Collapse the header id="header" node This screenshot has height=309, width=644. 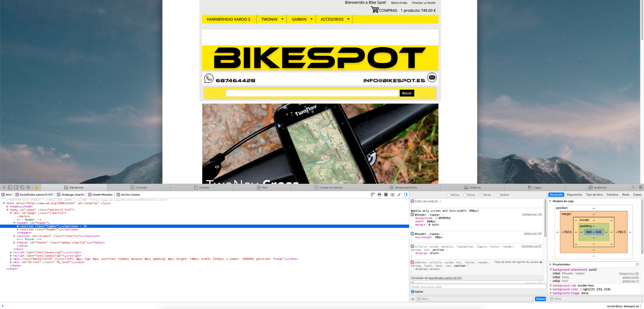tap(14, 223)
